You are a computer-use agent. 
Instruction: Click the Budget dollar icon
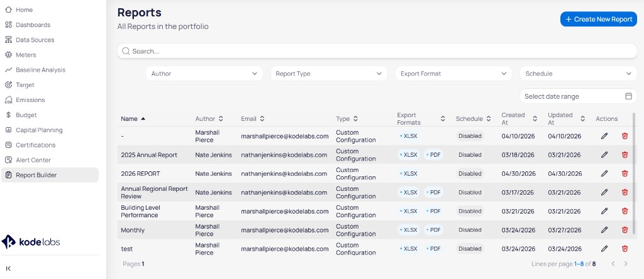(8, 115)
